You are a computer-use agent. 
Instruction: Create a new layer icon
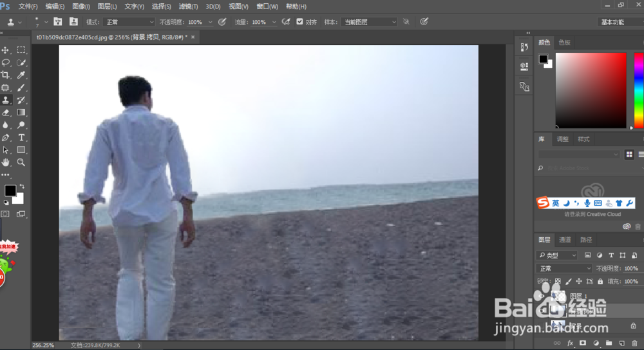[622, 343]
